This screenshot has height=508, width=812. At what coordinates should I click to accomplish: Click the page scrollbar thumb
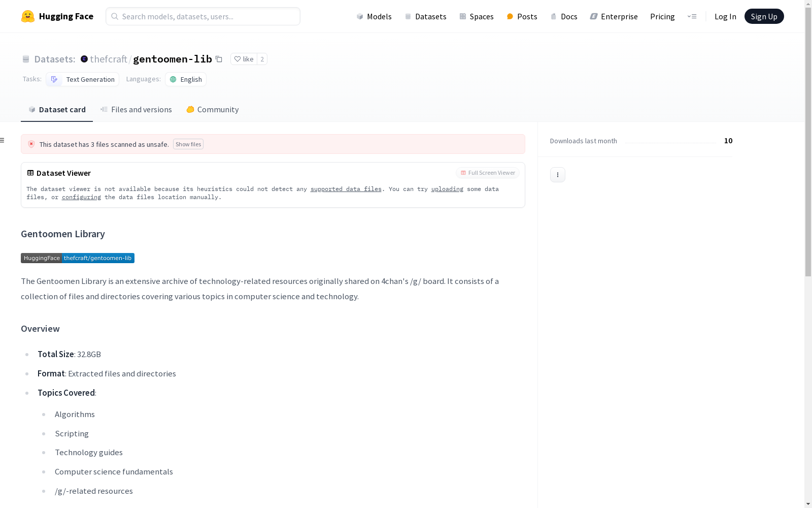click(808, 142)
